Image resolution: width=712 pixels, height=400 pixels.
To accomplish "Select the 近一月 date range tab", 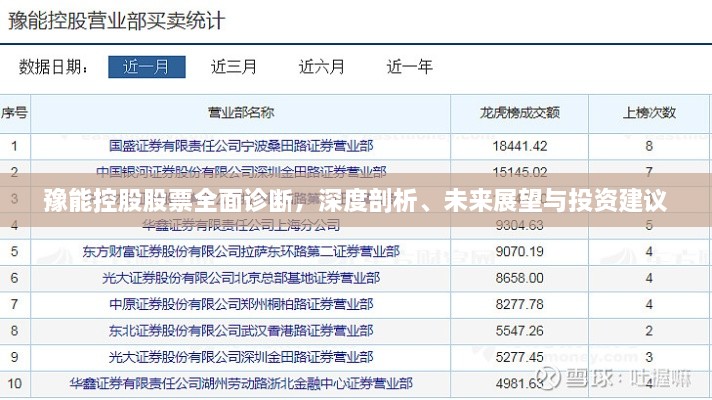I will (x=147, y=67).
